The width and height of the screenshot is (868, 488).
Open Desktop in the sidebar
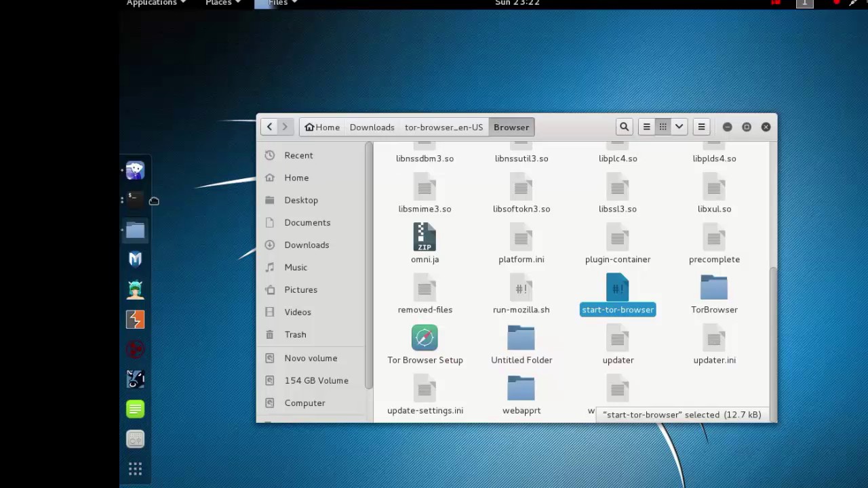point(311,200)
